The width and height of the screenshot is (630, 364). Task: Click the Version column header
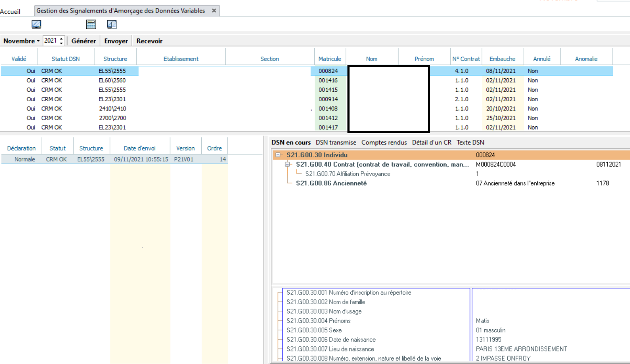(185, 148)
